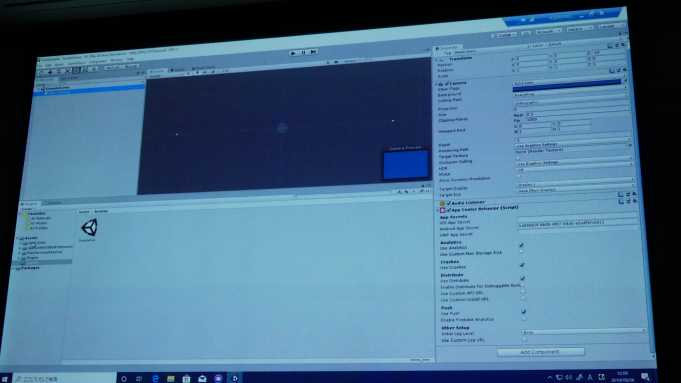Click the Add Component button
The height and width of the screenshot is (383, 681).
pyautogui.click(x=540, y=352)
